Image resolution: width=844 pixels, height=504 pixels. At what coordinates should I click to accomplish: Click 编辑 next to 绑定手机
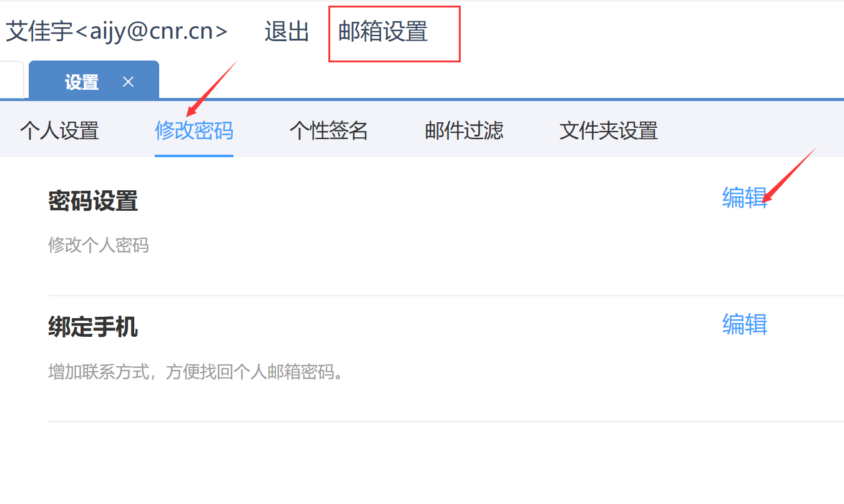pyautogui.click(x=745, y=324)
